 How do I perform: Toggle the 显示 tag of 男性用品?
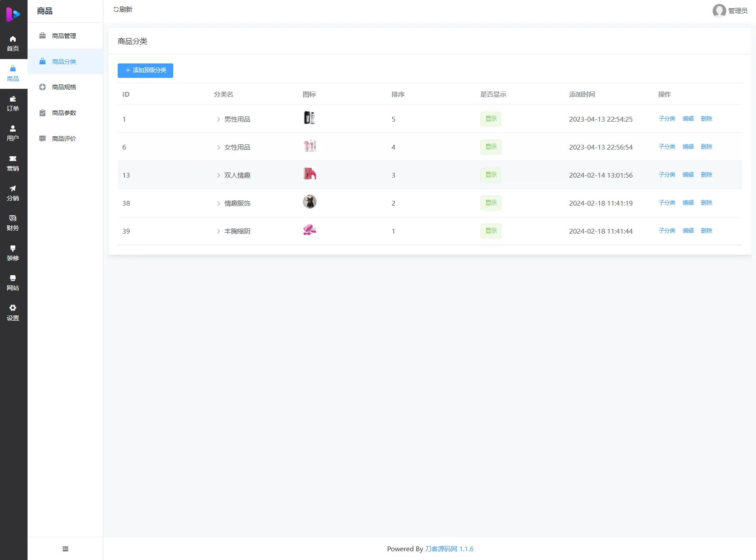coord(490,119)
